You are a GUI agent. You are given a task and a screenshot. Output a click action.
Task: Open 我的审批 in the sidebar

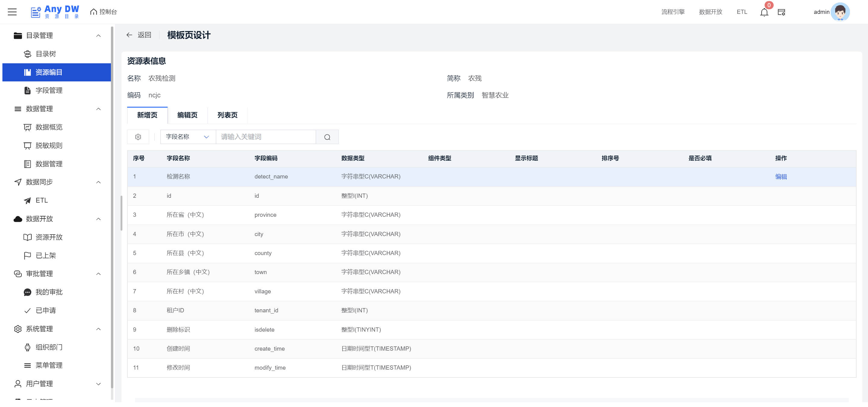(49, 292)
